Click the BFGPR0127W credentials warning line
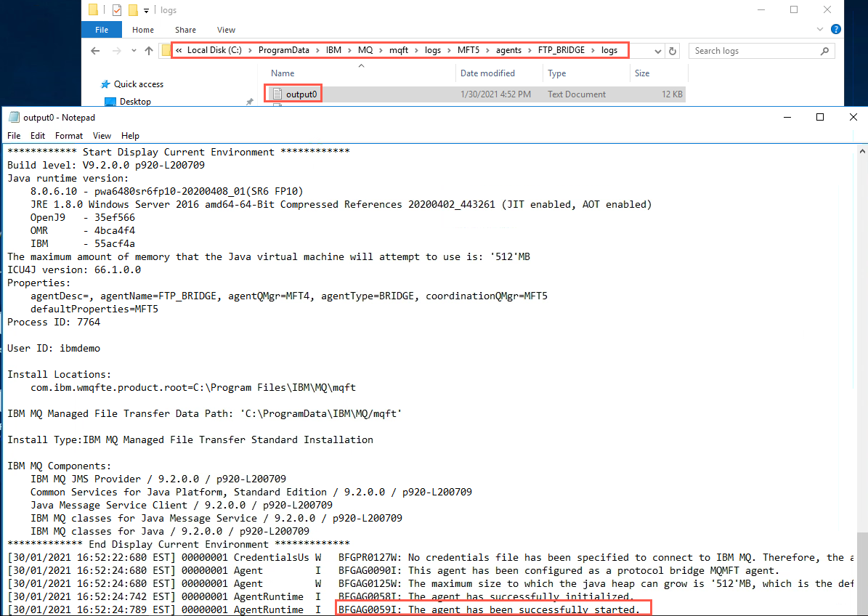 431,557
